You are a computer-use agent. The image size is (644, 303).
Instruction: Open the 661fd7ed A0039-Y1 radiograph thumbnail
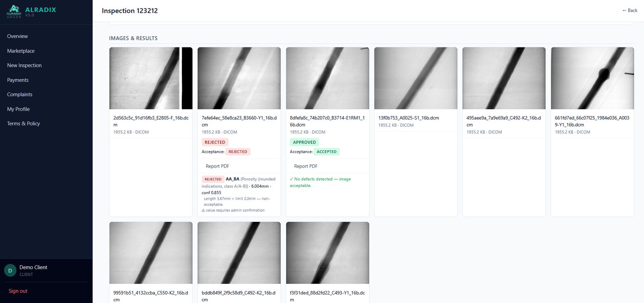tap(592, 78)
